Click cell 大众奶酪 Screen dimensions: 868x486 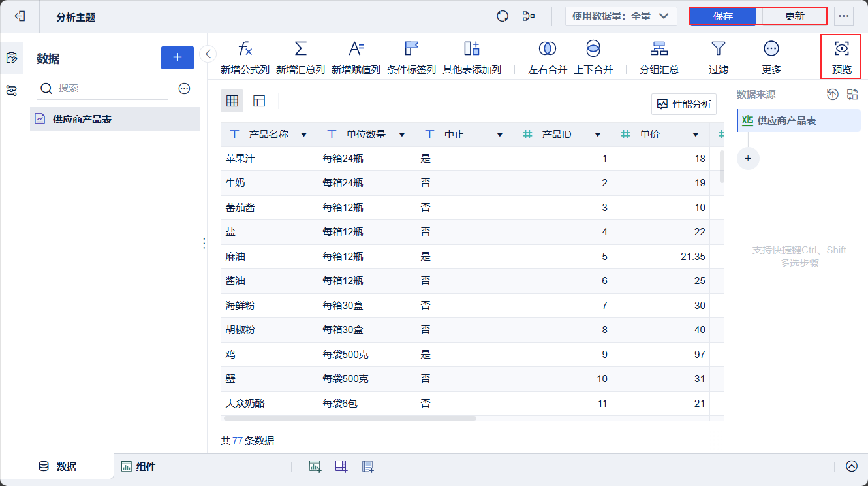pyautogui.click(x=270, y=404)
